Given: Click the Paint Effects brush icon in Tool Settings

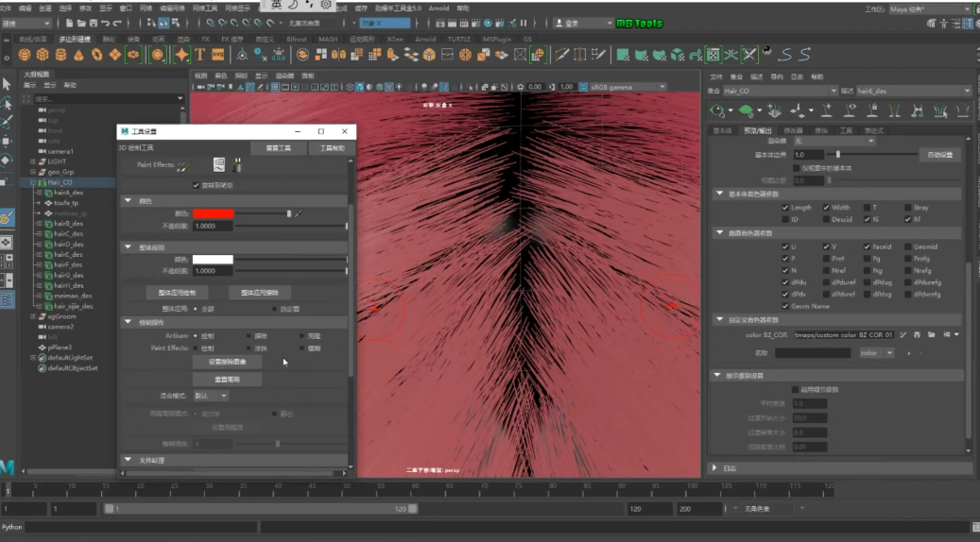Looking at the screenshot, I should pos(183,165).
